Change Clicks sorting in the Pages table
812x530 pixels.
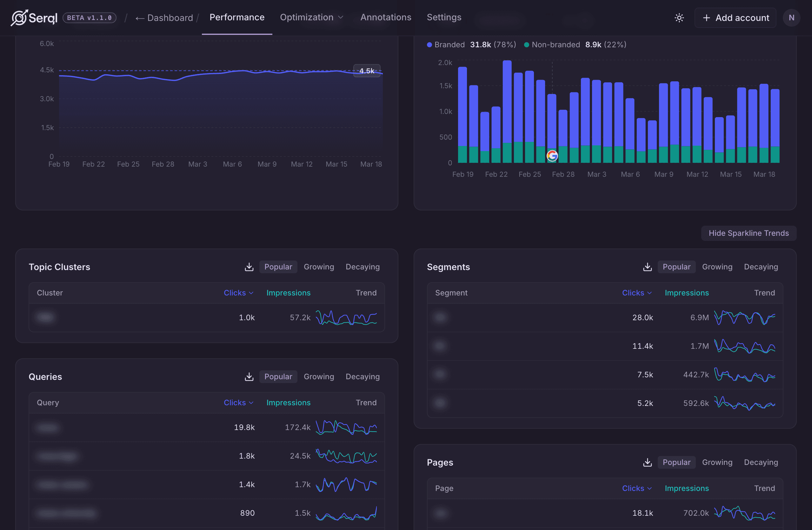click(x=637, y=488)
